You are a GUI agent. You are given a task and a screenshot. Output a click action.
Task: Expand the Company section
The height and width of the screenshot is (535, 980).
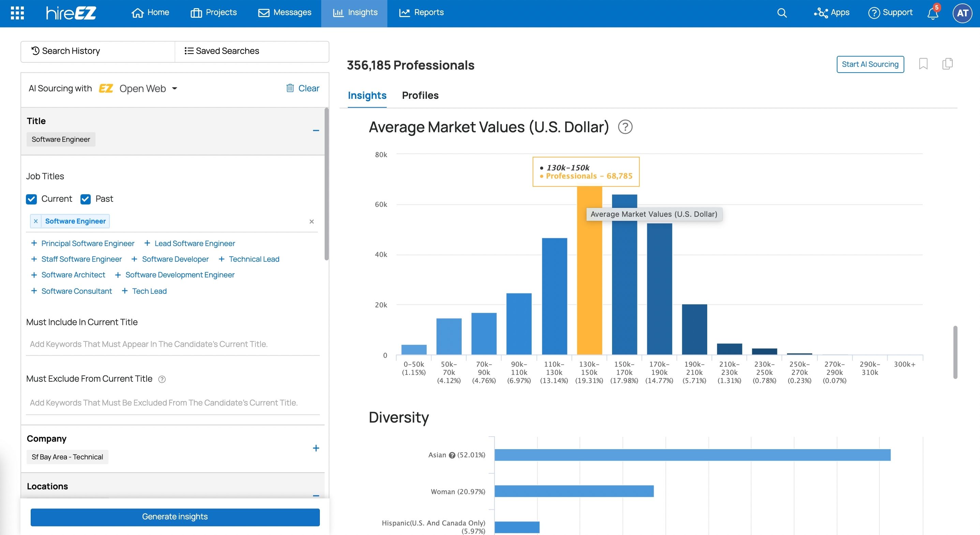click(315, 448)
